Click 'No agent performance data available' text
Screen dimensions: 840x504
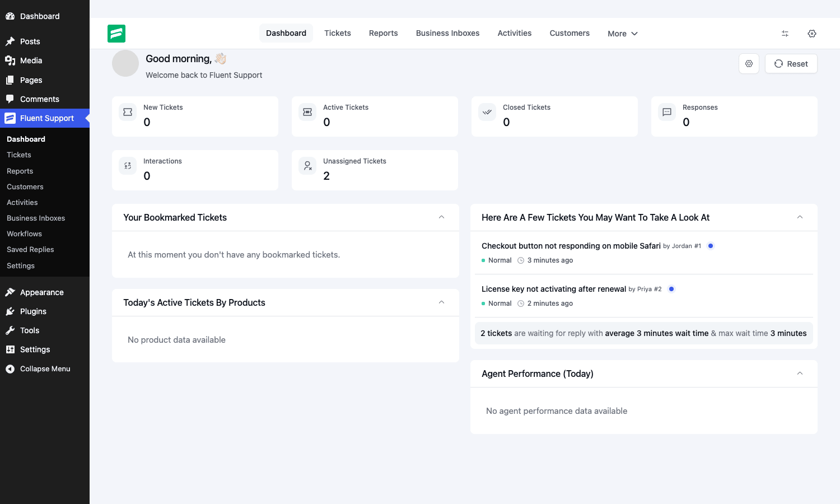click(557, 411)
